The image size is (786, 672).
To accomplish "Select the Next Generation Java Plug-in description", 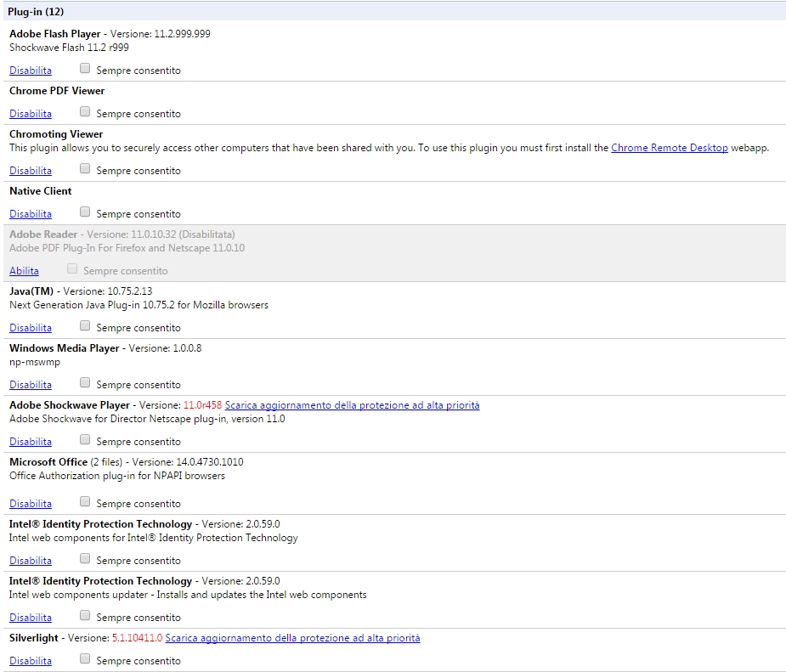I will (x=139, y=305).
